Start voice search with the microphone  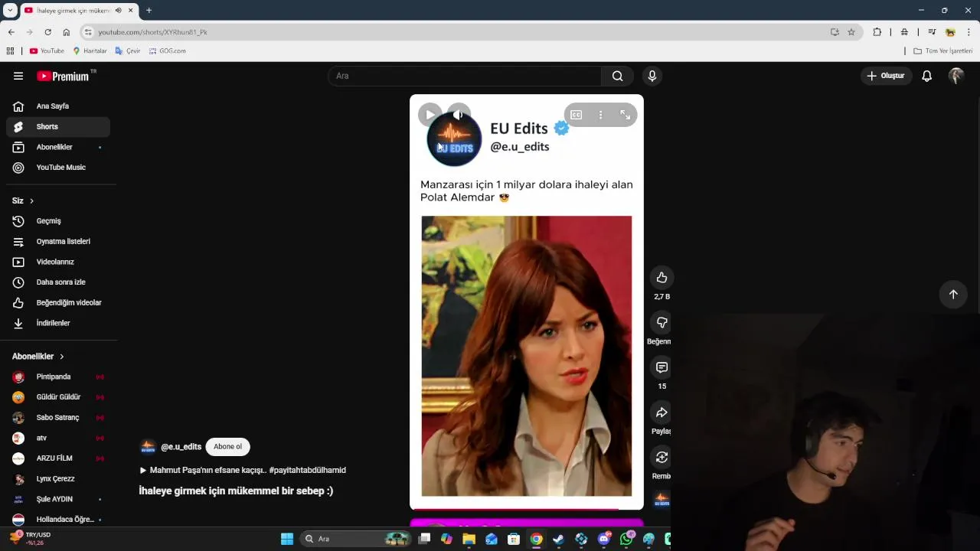(x=652, y=76)
